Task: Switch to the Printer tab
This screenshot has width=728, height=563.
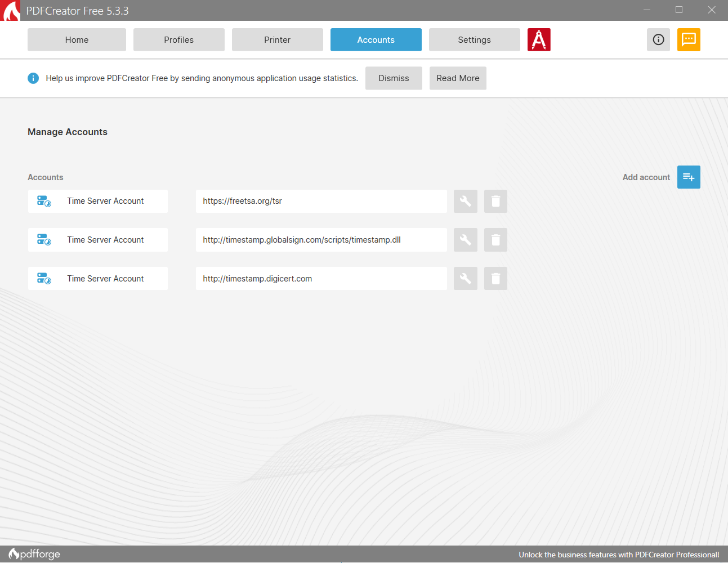Action: 277,39
